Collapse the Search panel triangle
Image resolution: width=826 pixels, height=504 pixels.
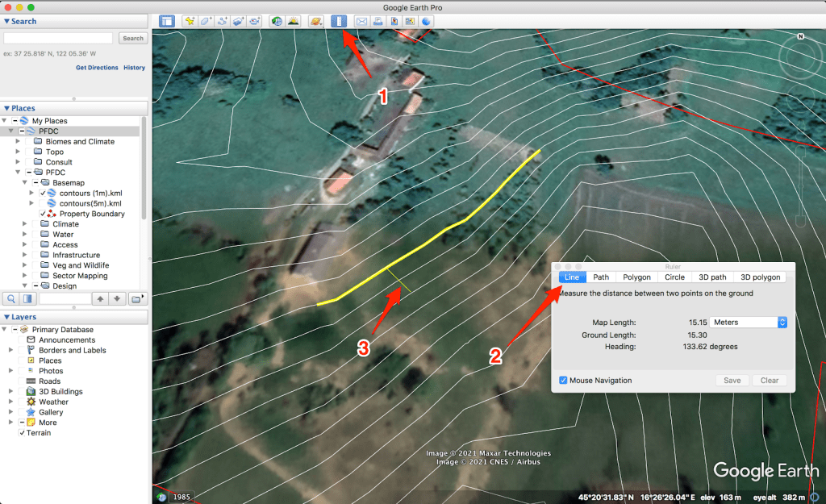coord(6,21)
